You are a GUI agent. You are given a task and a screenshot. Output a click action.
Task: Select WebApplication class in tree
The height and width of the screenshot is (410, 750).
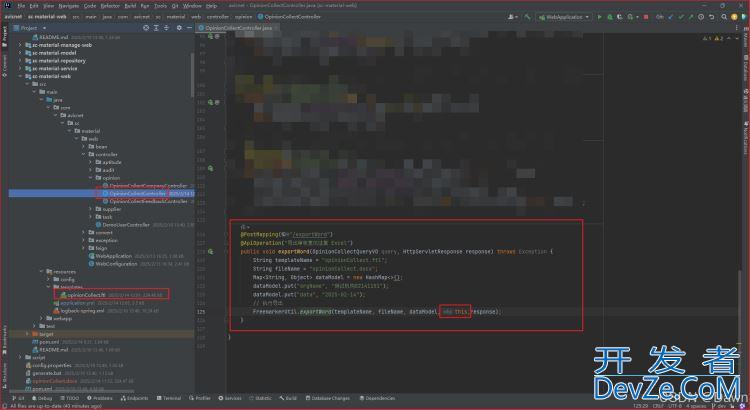pos(113,256)
